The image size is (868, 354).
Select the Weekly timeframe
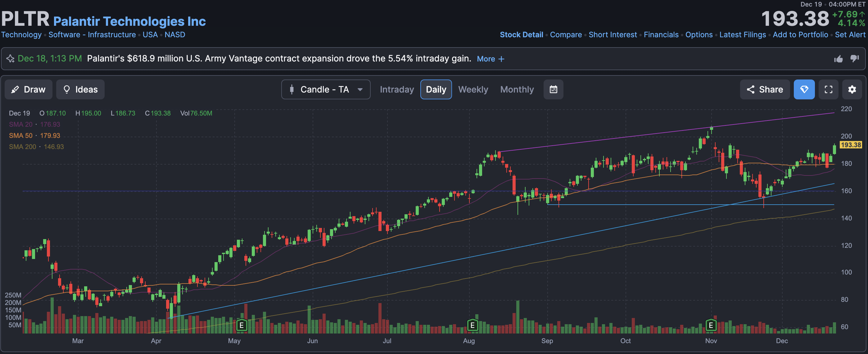pos(473,89)
